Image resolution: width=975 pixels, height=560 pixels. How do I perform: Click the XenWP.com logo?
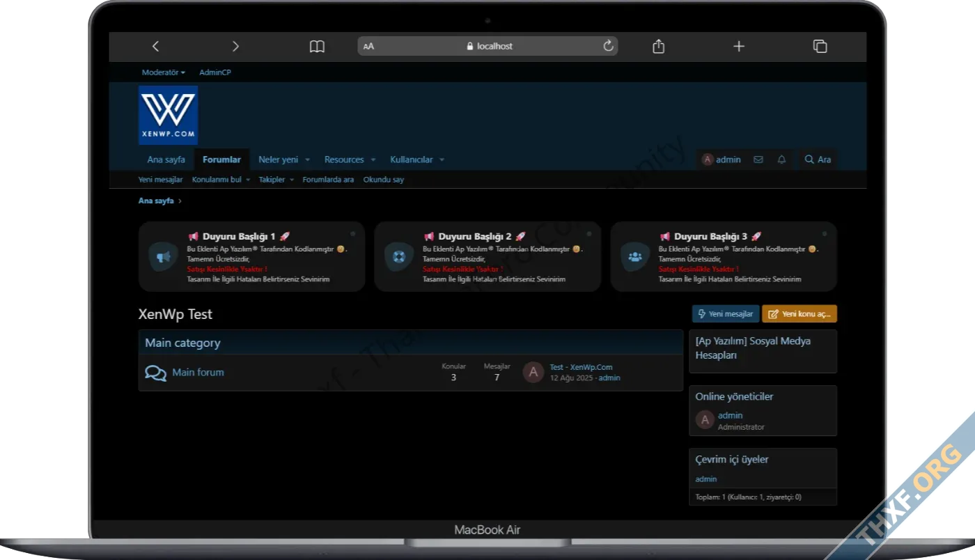point(168,115)
